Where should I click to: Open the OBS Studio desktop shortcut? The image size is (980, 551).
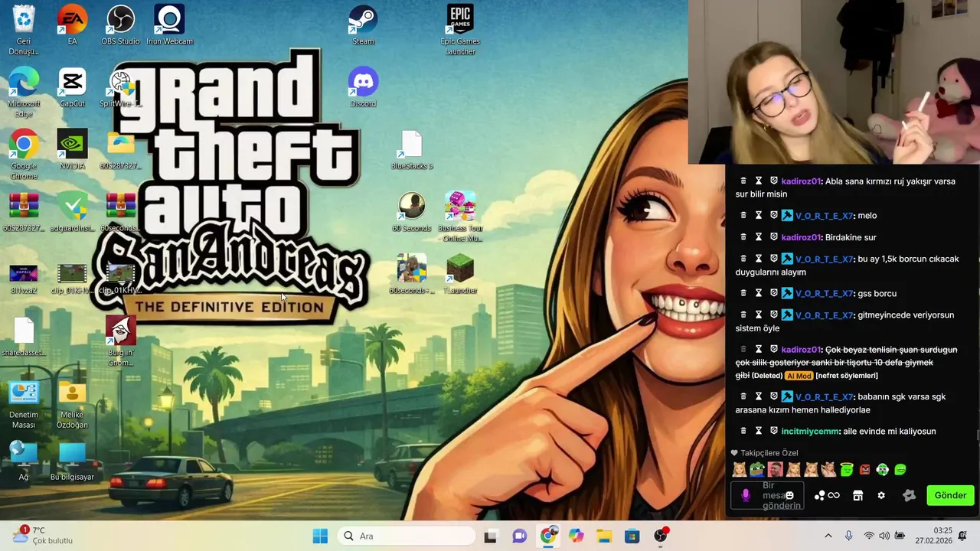click(120, 24)
